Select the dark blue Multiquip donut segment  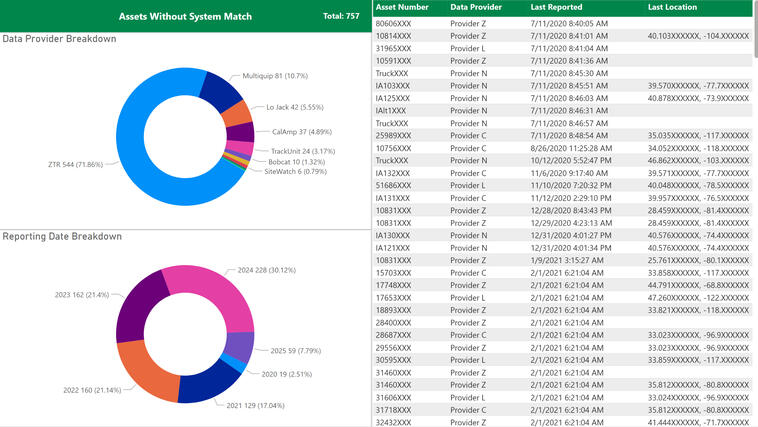pyautogui.click(x=220, y=90)
